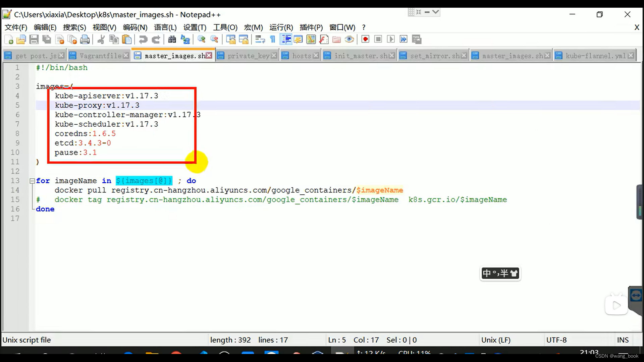This screenshot has width=644, height=362.
Task: Click the Cut scissors icon
Action: (x=101, y=40)
